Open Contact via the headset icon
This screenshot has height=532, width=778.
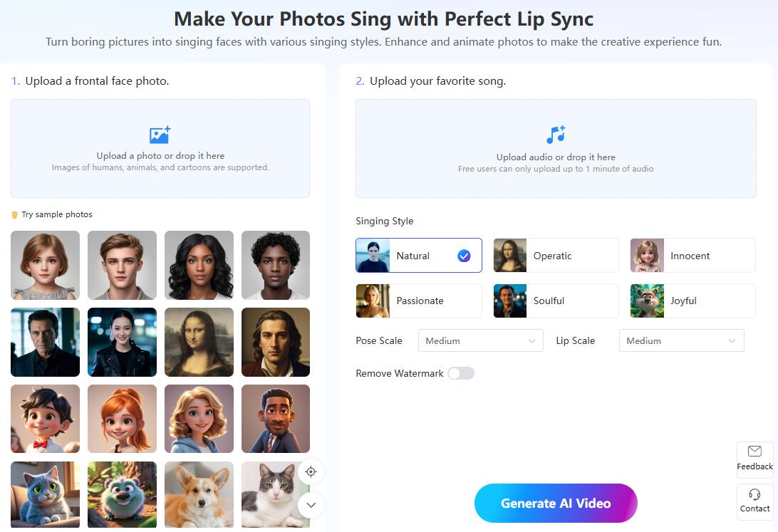(754, 495)
